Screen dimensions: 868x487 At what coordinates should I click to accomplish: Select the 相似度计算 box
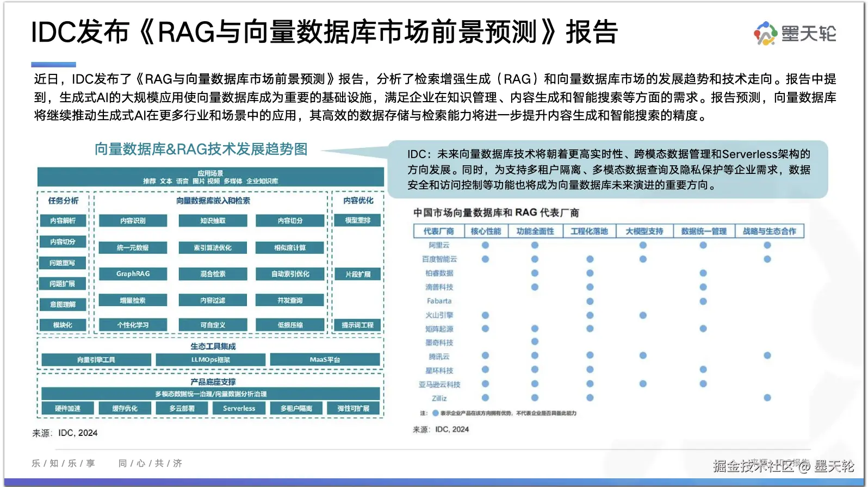click(290, 248)
